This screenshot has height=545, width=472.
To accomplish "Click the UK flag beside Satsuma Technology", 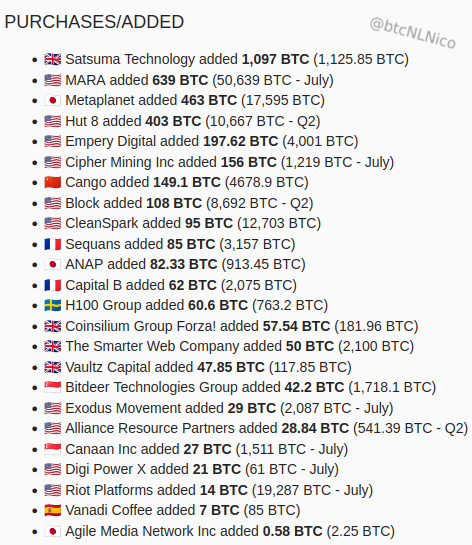I will click(53, 59).
